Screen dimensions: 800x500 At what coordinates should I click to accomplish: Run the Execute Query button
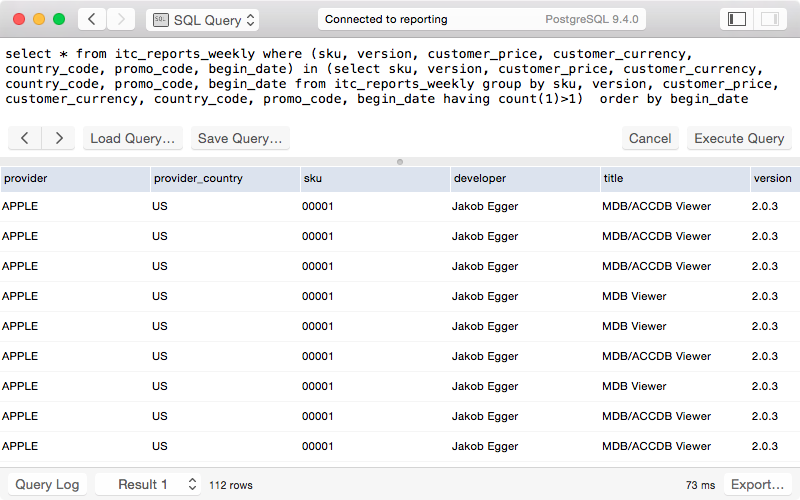pyautogui.click(x=739, y=138)
